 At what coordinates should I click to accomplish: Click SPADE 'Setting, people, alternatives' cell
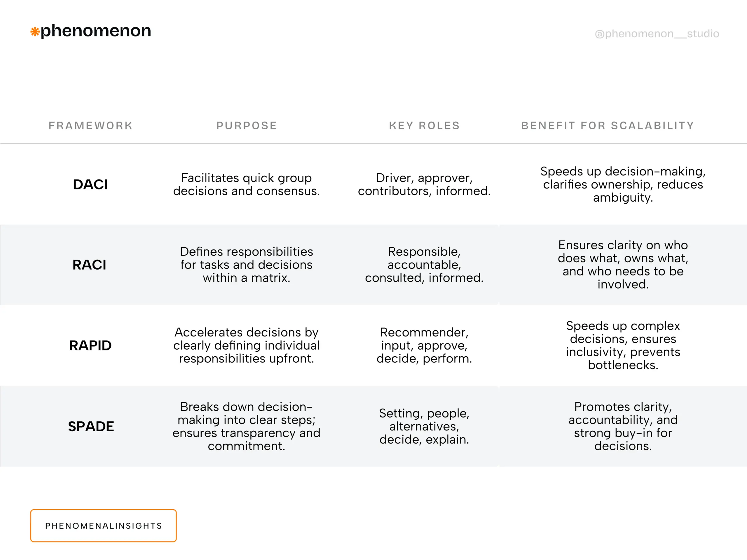(424, 426)
